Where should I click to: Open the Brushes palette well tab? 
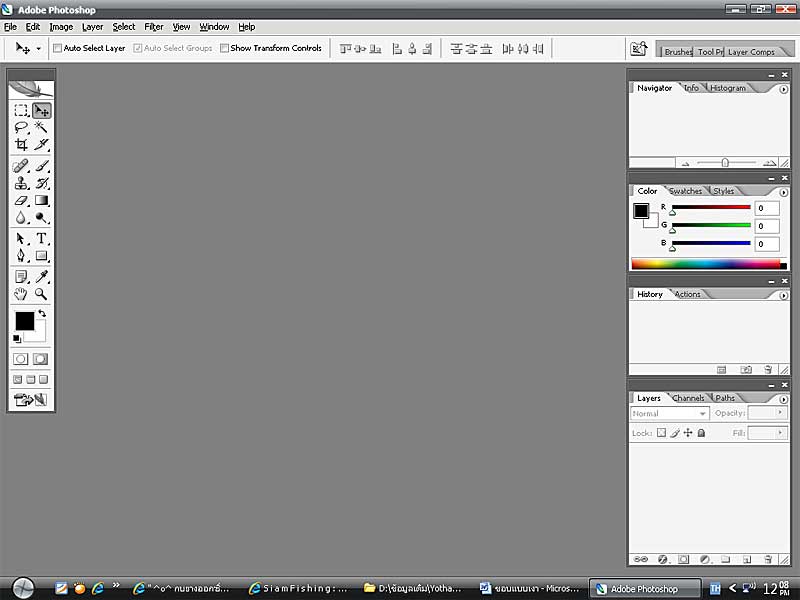(x=678, y=52)
